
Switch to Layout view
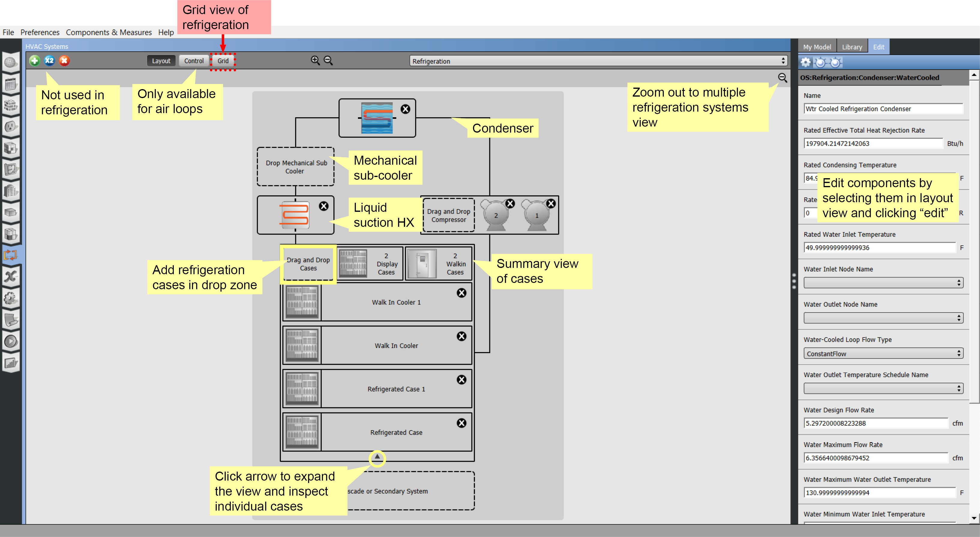(161, 61)
